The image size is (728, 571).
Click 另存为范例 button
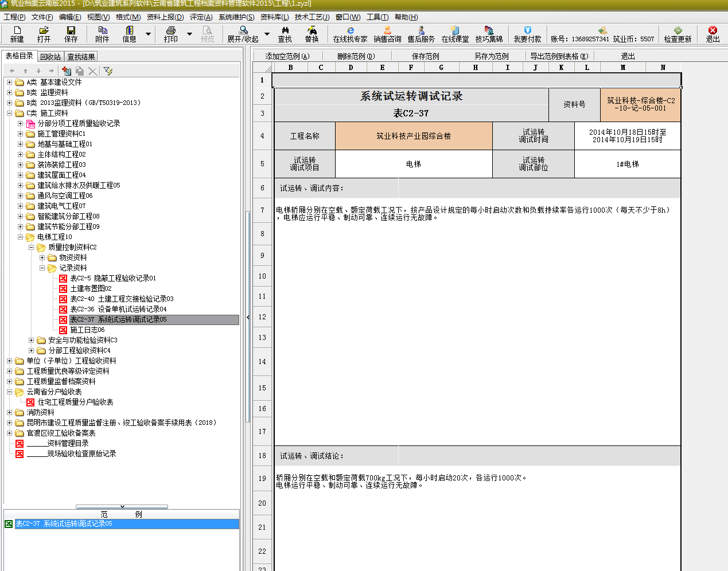click(x=491, y=56)
